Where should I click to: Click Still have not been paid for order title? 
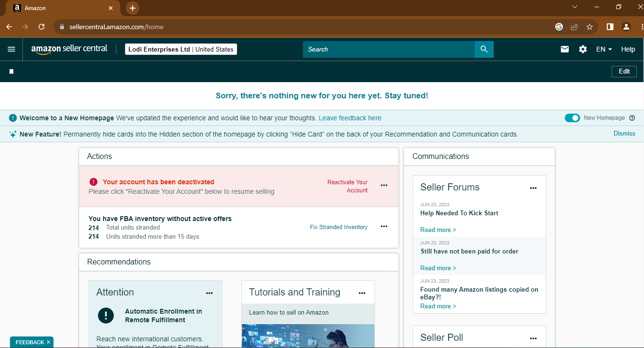click(469, 251)
